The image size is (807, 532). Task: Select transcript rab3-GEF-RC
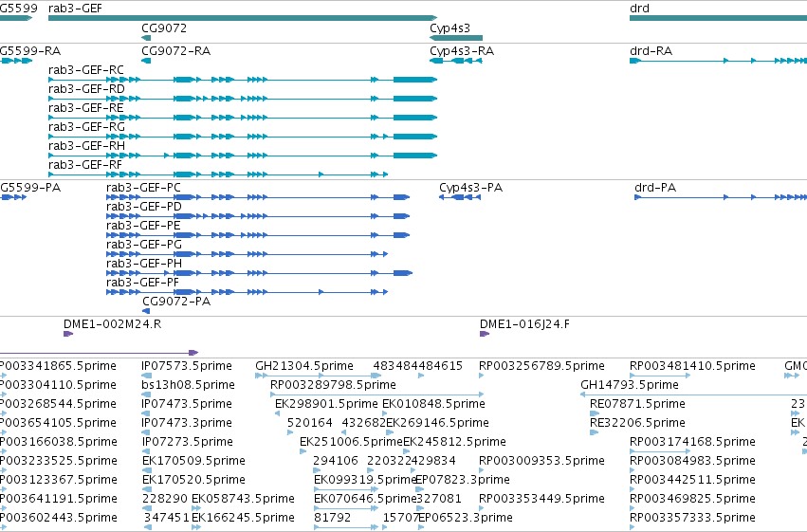243,80
